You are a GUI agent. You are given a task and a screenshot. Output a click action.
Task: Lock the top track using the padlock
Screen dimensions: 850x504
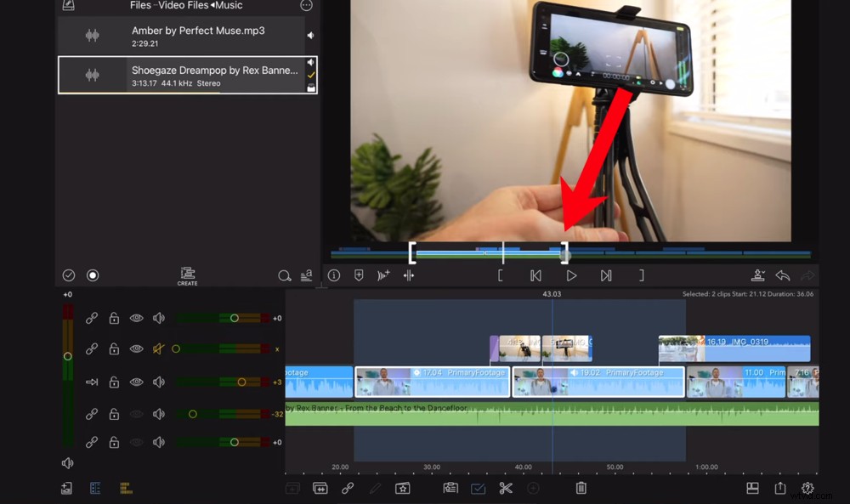(113, 317)
